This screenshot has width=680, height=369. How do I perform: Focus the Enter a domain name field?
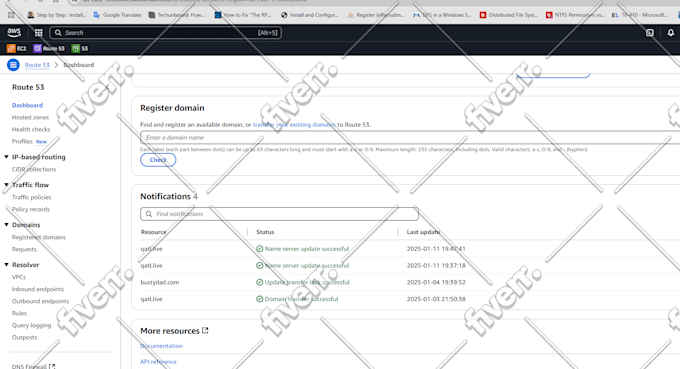[410, 137]
